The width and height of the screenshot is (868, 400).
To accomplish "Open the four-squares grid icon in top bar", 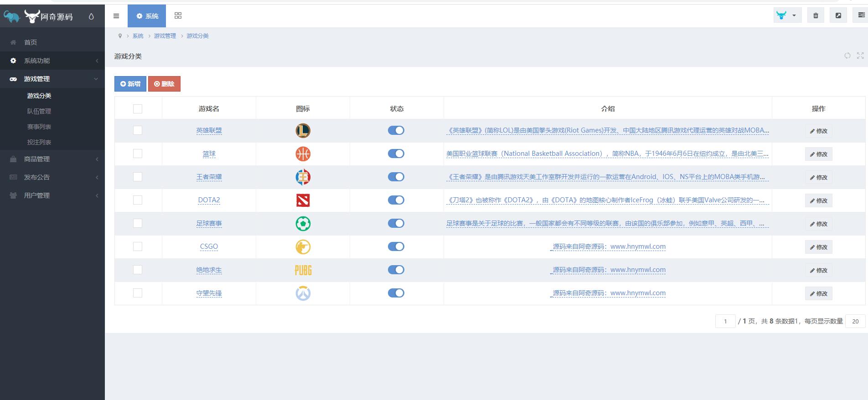I will click(178, 16).
